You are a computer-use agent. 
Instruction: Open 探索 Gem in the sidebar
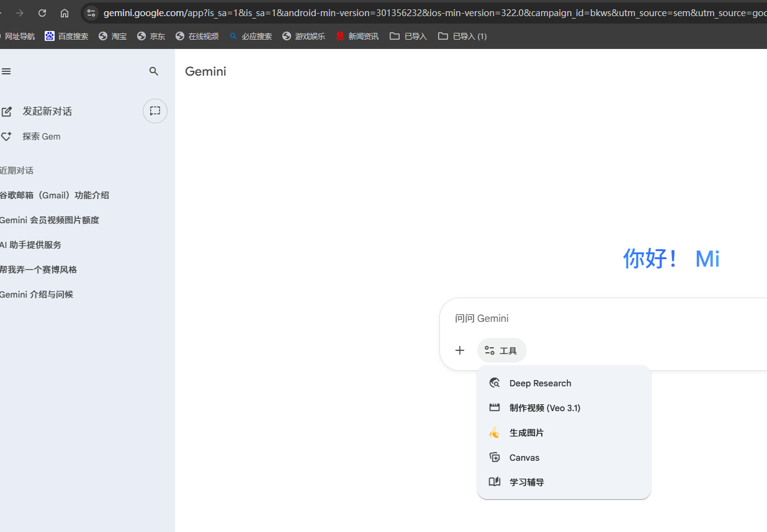pyautogui.click(x=41, y=136)
